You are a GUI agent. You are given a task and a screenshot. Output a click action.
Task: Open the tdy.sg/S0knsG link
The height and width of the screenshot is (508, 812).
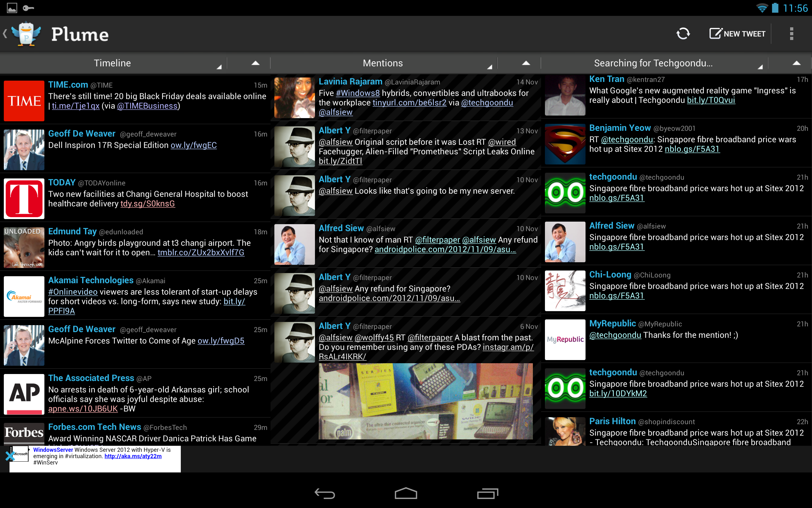pyautogui.click(x=147, y=204)
